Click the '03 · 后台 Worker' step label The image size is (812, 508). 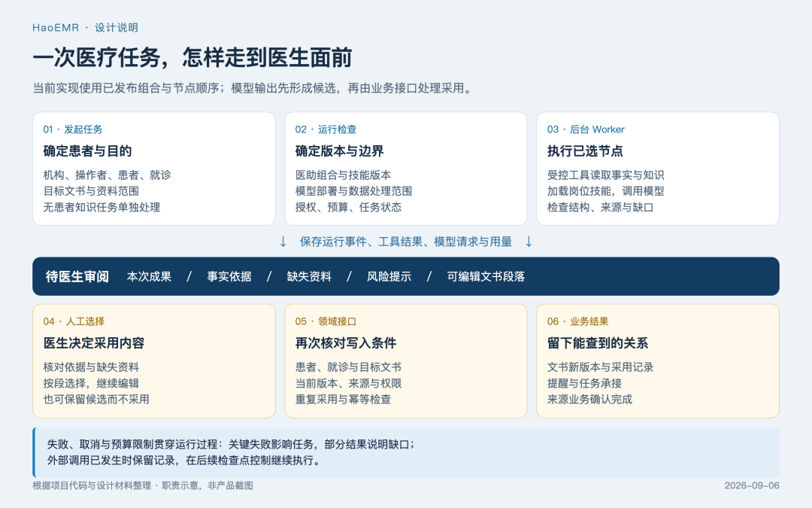[586, 129]
